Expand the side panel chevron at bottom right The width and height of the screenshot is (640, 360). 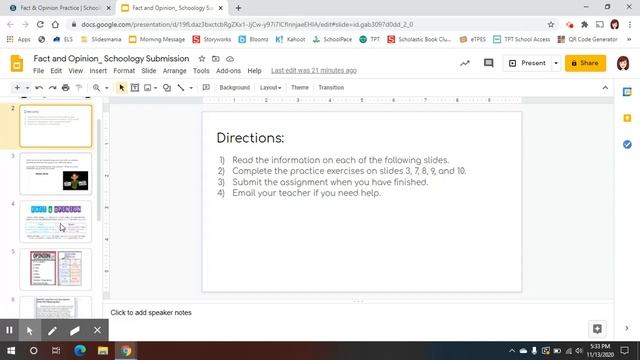(627, 328)
